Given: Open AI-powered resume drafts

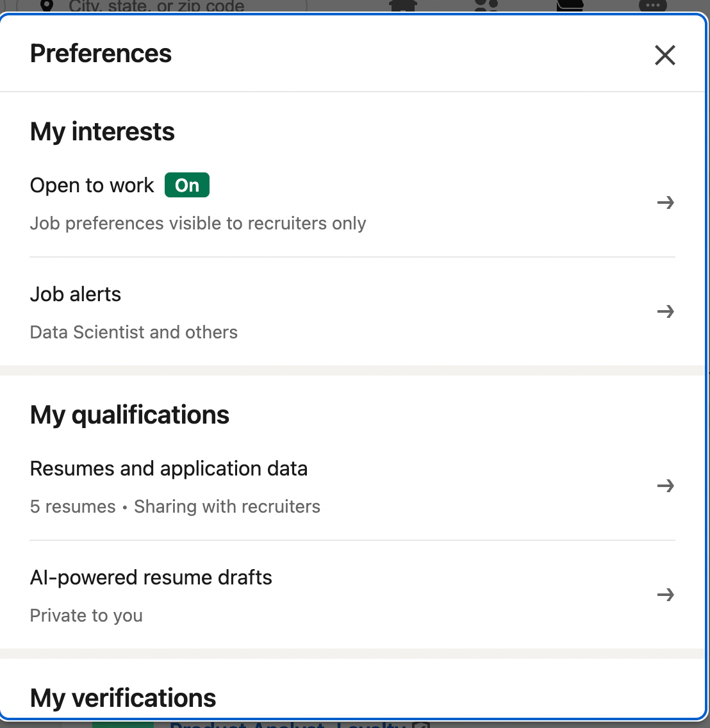Looking at the screenshot, I should pos(151,578).
